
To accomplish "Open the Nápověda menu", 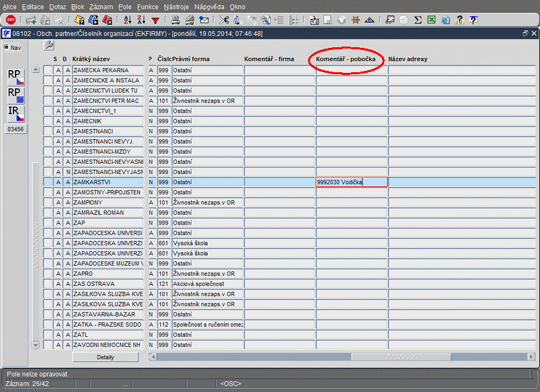I will (209, 7).
